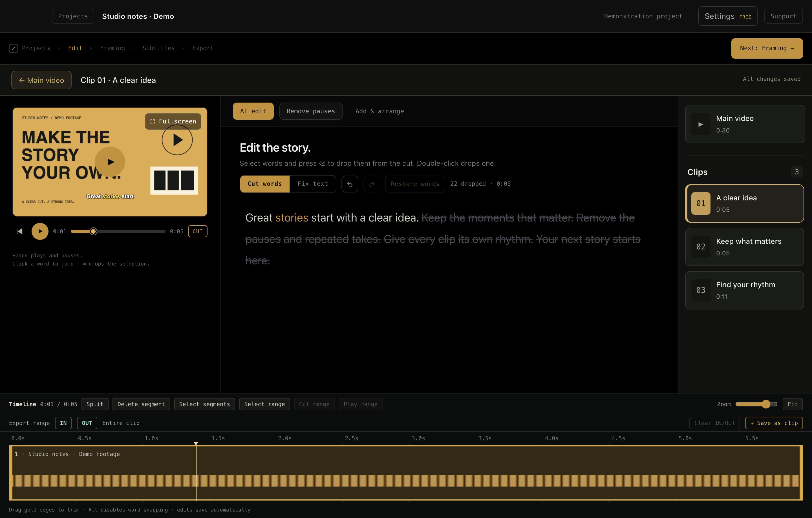Go to the Framing step in breadcrumb
This screenshot has width=812, height=518.
(112, 48)
